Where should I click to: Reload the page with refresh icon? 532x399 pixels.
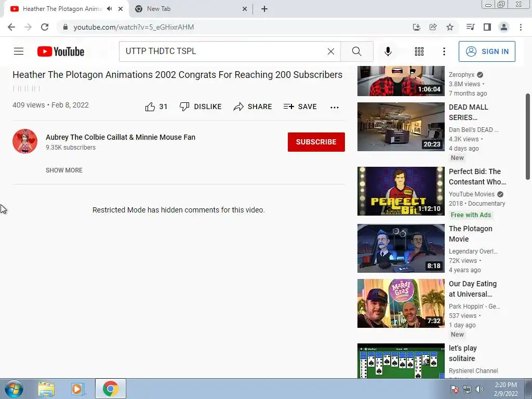click(x=45, y=27)
